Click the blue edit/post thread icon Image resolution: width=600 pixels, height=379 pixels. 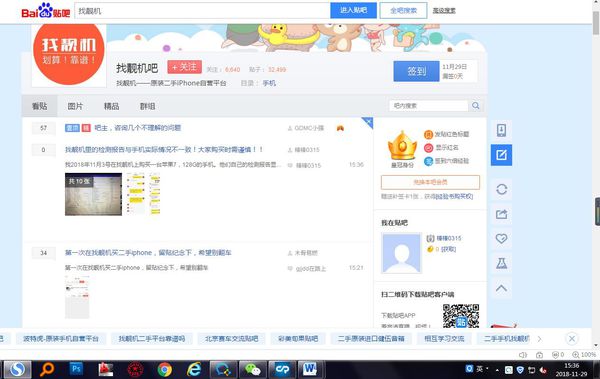(501, 155)
